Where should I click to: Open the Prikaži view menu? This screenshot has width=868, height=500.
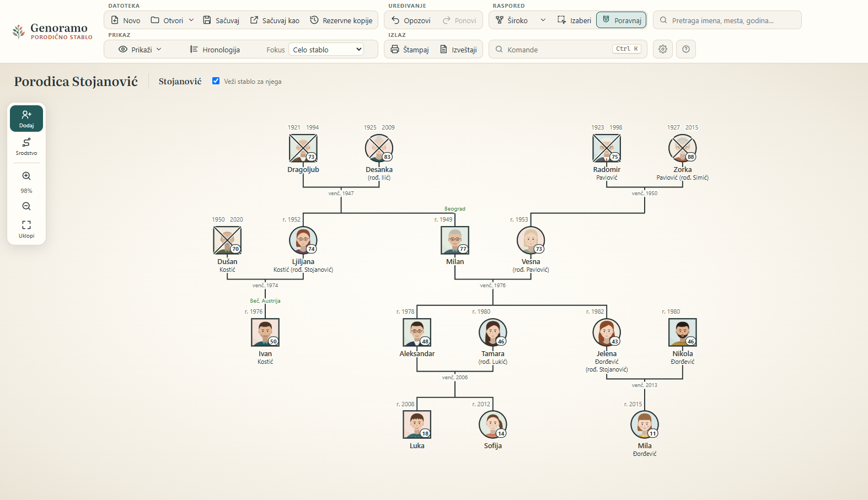140,50
